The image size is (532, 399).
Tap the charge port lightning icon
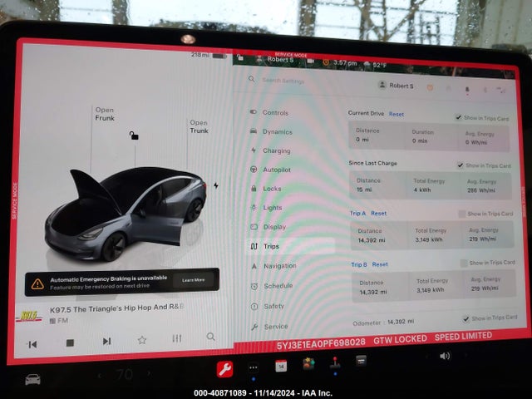[216, 185]
